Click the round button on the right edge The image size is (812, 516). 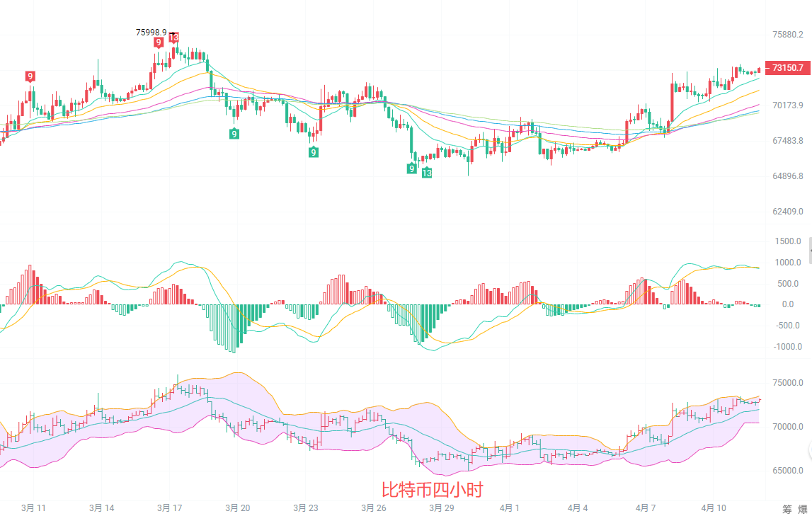pos(809,449)
